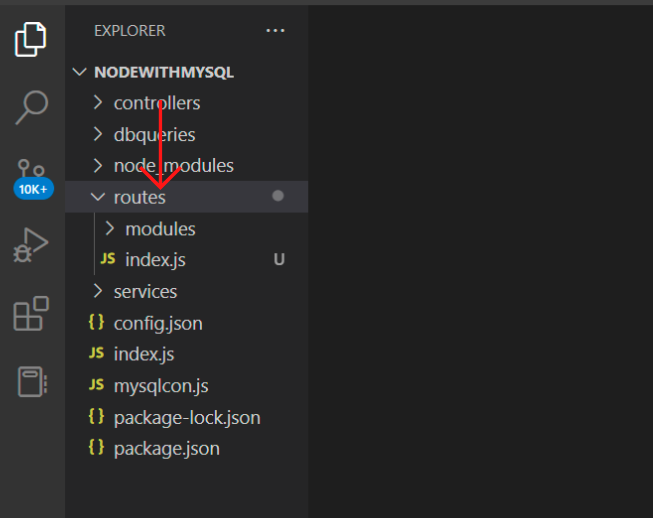Expand the controllers folder
The height and width of the screenshot is (518, 653).
[x=156, y=103]
